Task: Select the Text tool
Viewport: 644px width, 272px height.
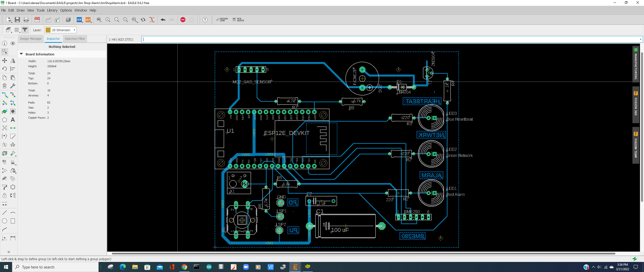Action: coord(13,120)
